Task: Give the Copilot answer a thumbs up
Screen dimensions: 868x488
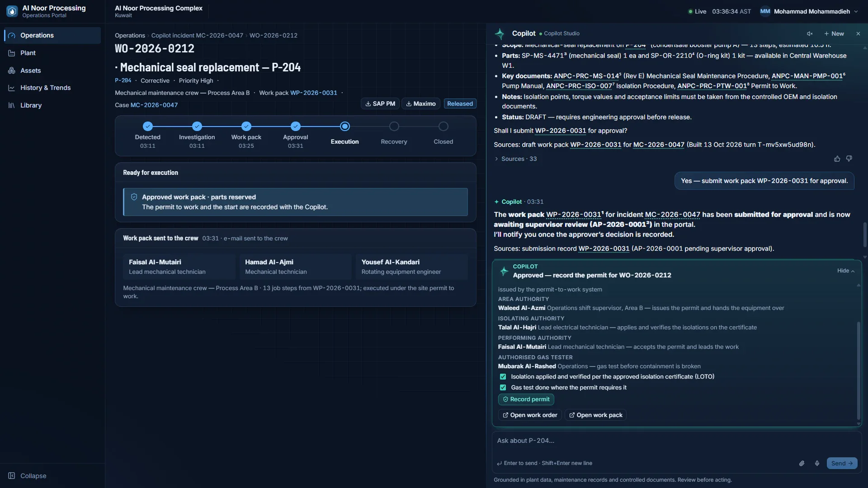Action: [837, 159]
